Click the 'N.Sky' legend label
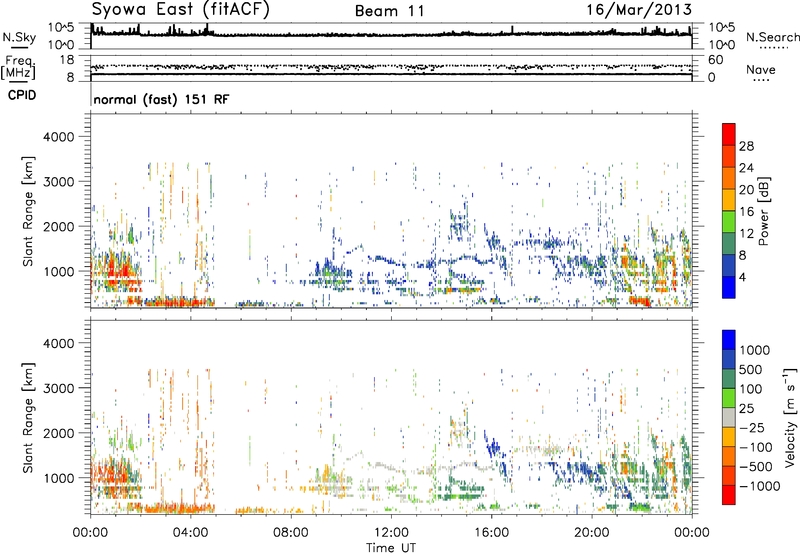The width and height of the screenshot is (800, 554). coord(19,37)
